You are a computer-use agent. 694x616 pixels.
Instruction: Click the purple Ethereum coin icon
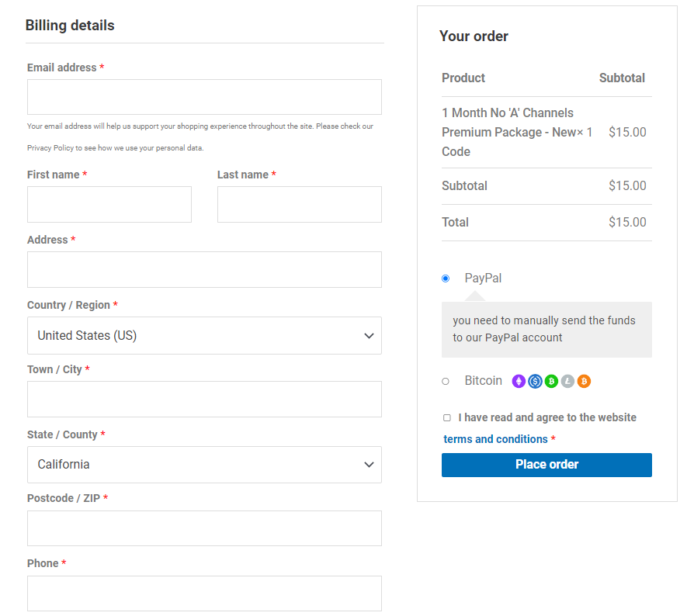coord(519,381)
